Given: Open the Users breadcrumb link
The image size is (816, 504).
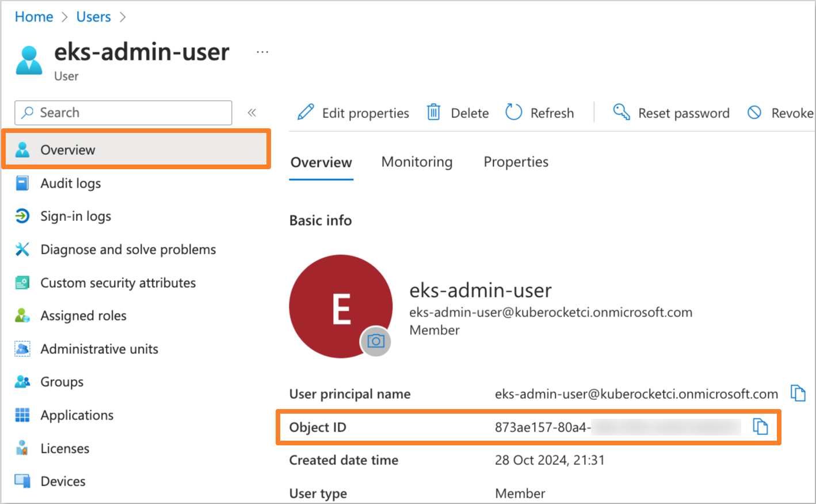Looking at the screenshot, I should 93,17.
